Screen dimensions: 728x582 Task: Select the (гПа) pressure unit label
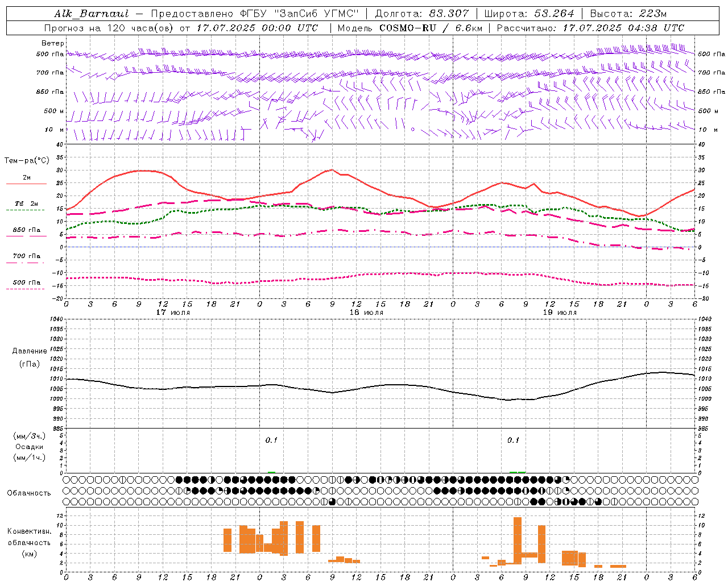pos(30,364)
